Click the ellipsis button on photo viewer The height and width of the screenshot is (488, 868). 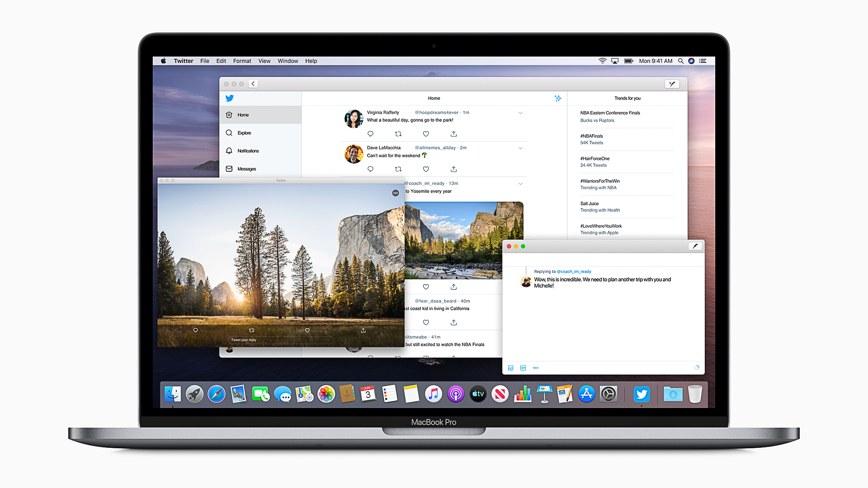point(396,193)
